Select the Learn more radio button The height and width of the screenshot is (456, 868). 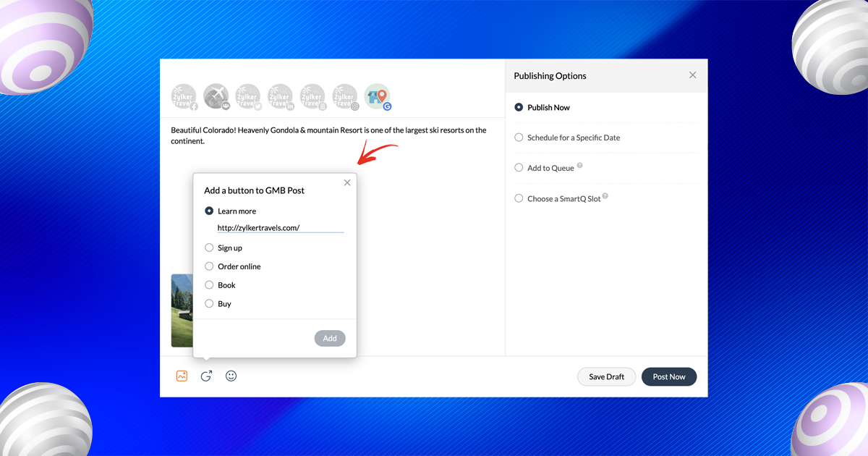(209, 211)
